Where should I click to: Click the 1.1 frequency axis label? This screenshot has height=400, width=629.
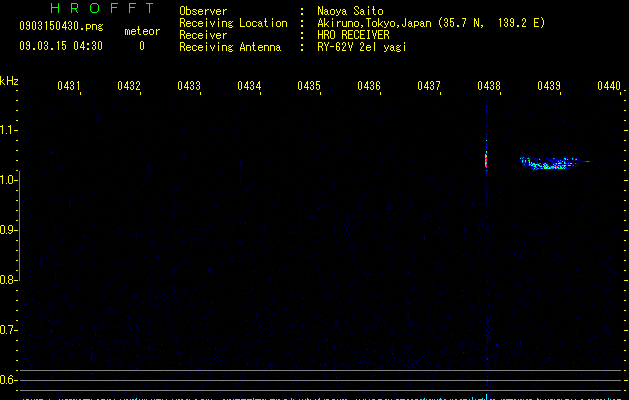coord(9,130)
